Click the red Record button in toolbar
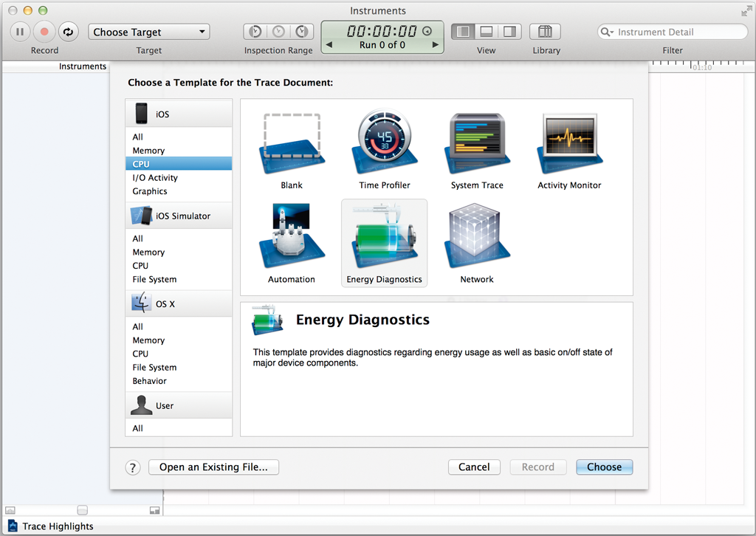This screenshot has width=756, height=536. pos(44,32)
